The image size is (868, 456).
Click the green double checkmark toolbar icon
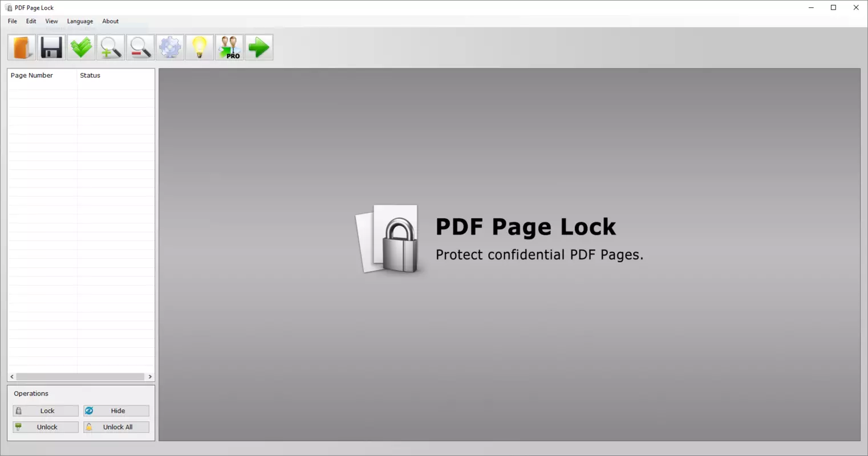[x=81, y=47]
